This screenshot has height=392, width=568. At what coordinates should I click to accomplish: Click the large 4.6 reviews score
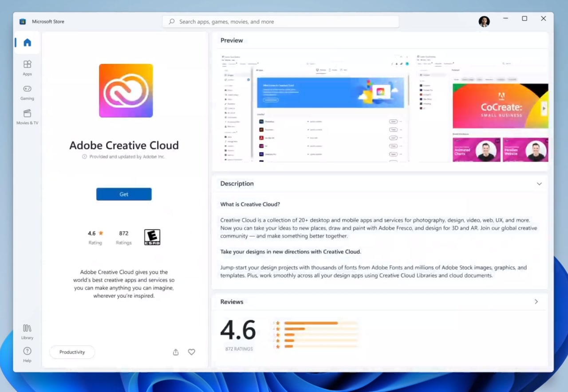(238, 330)
